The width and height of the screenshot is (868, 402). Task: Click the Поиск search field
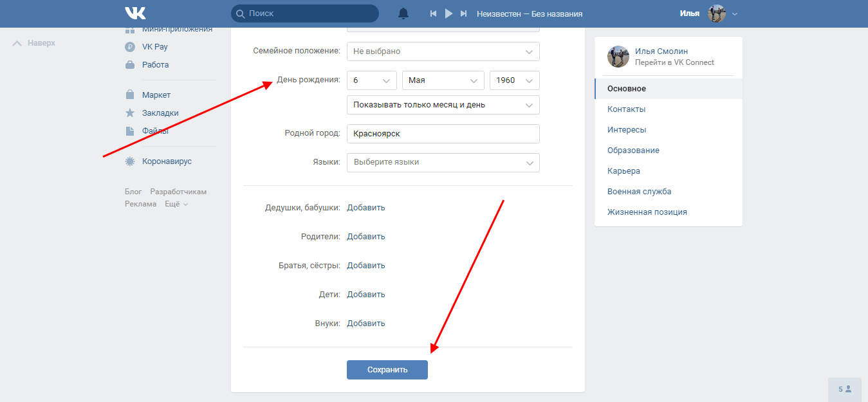305,14
